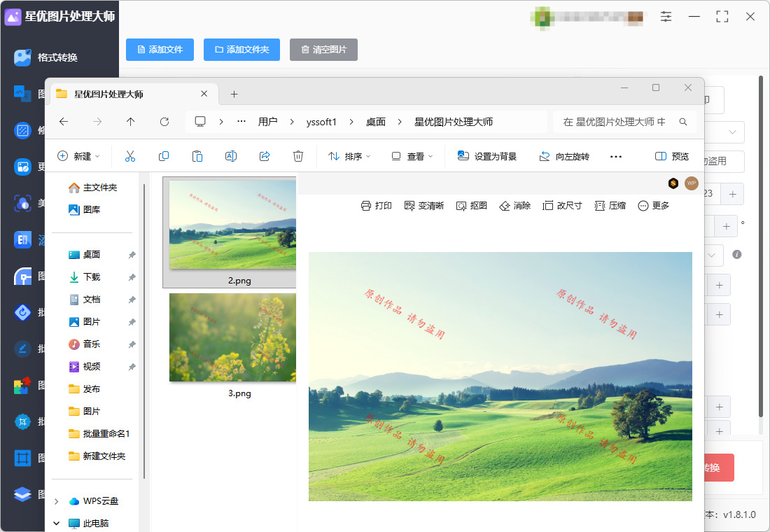Expand hidden breadcrumb path ellipsis
The height and width of the screenshot is (532, 770).
click(x=241, y=121)
